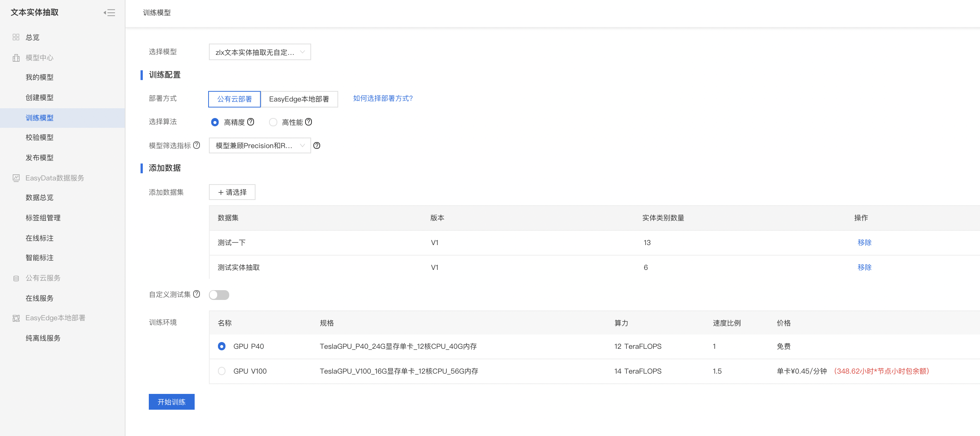Open 如何选择部署方式? link

pyautogui.click(x=383, y=98)
